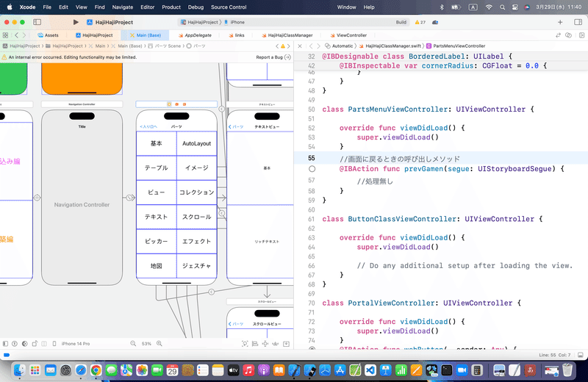Toggle the inspector panel on the right
This screenshot has height=382, width=588.
578,22
